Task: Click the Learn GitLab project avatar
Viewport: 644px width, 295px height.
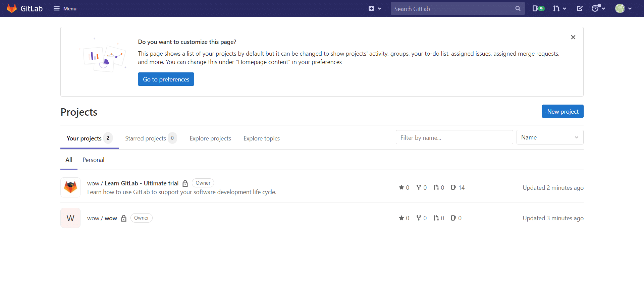Action: coord(70,187)
